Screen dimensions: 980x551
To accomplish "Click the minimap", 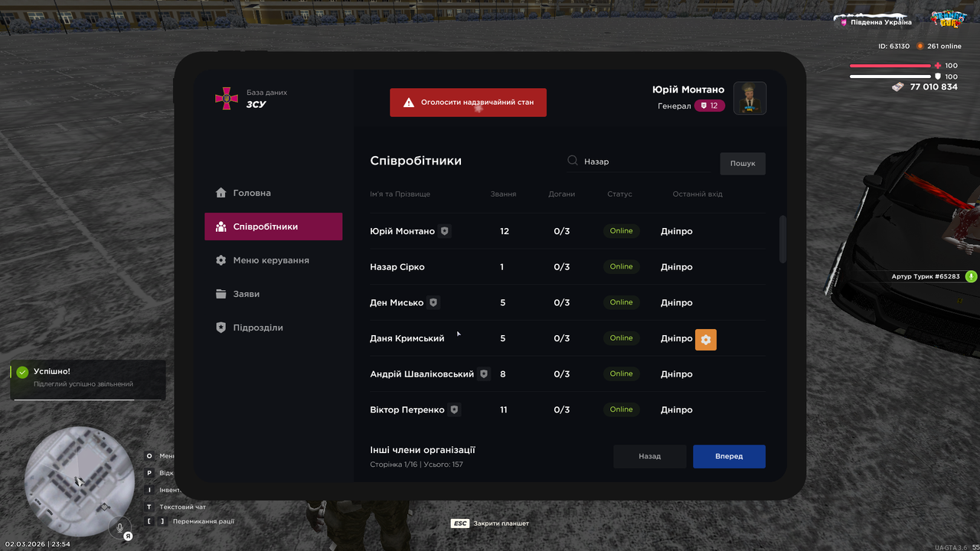I will coord(80,481).
